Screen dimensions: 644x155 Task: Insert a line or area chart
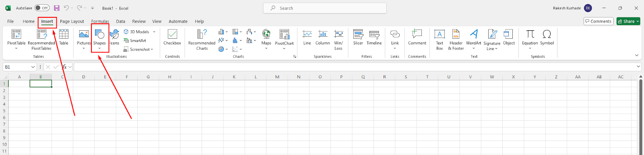(223, 40)
